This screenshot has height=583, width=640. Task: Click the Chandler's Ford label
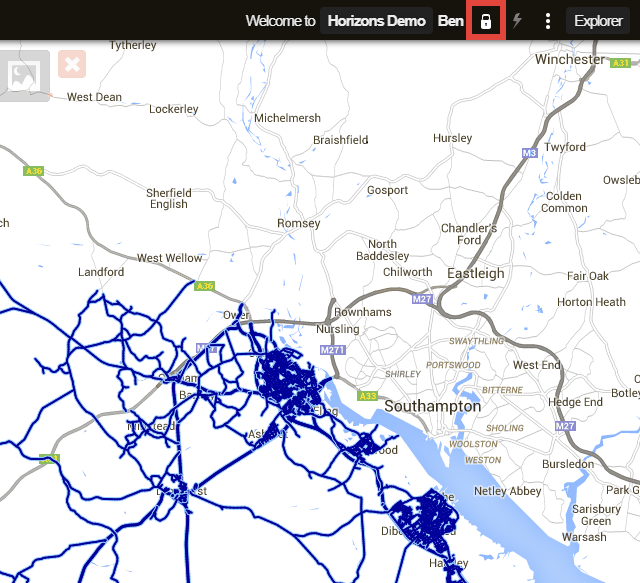tap(469, 234)
